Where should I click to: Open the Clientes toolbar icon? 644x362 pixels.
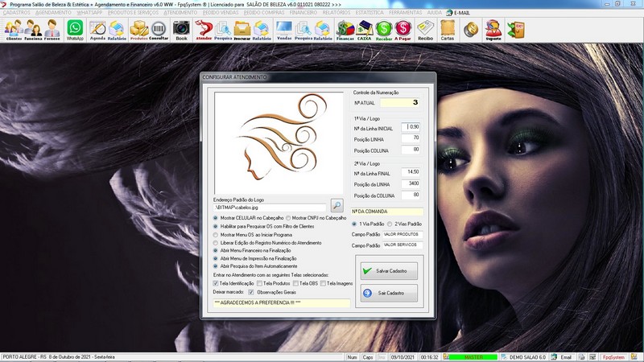(14, 30)
